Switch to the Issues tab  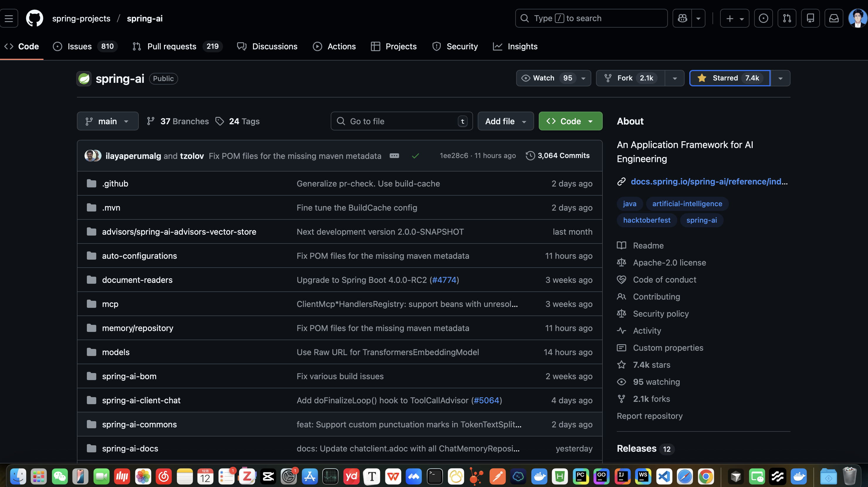pos(80,46)
